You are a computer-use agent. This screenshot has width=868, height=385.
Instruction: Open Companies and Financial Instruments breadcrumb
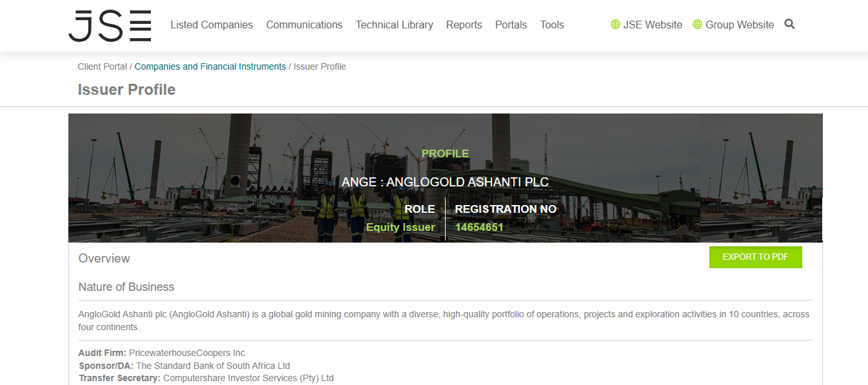[x=210, y=66]
